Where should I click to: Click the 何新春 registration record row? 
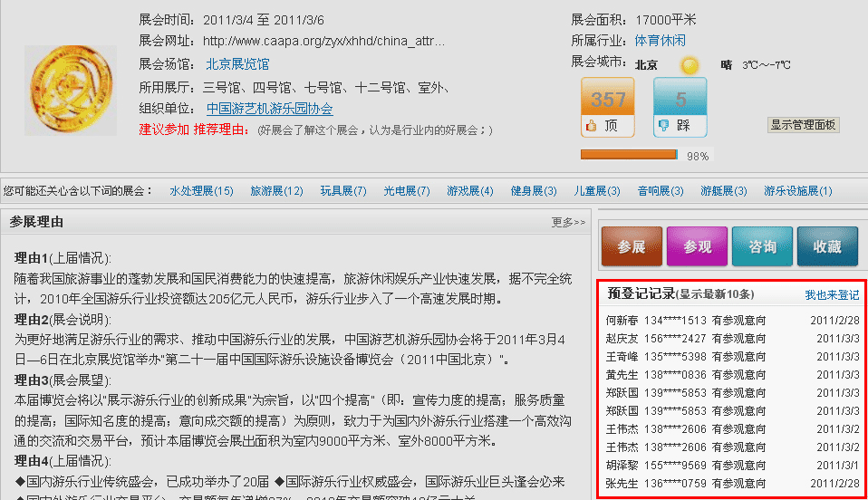coord(732,320)
